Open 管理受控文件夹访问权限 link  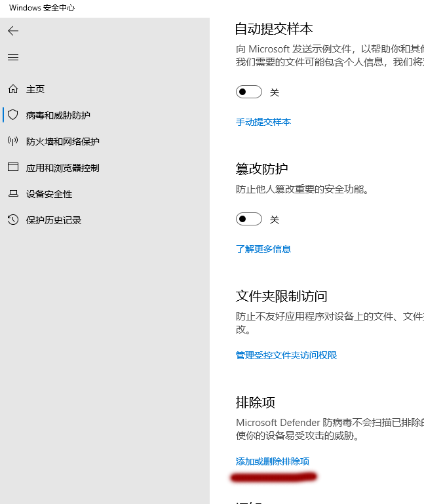pyautogui.click(x=286, y=355)
